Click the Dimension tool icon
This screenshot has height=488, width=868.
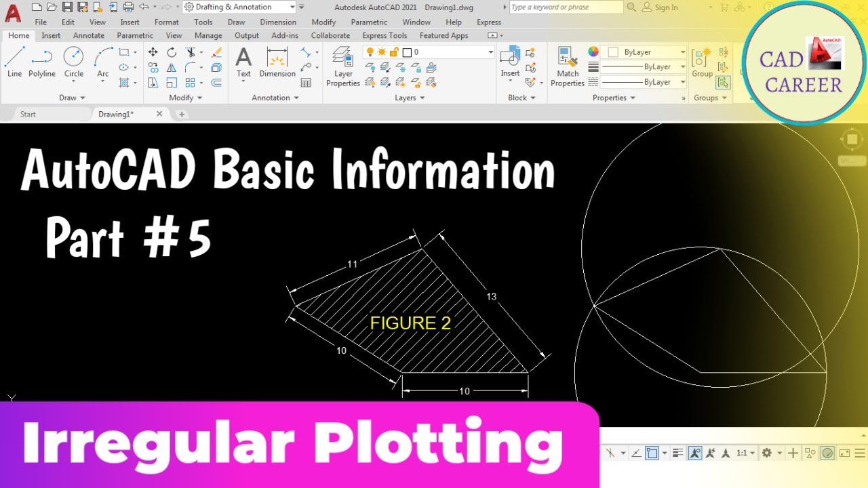point(277,62)
